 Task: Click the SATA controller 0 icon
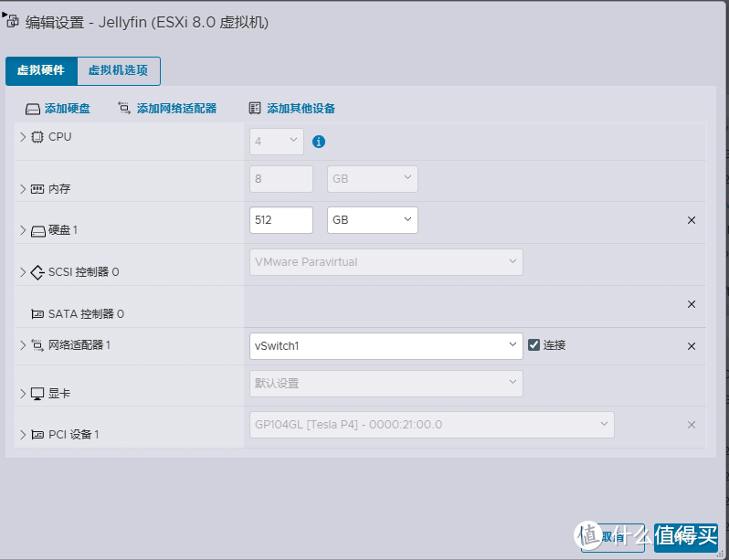click(37, 314)
